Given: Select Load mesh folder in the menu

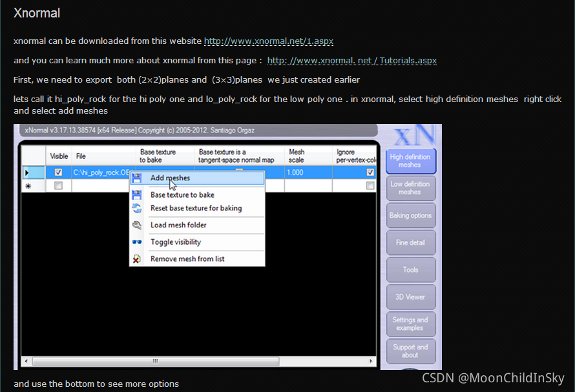Looking at the screenshot, I should [x=197, y=225].
